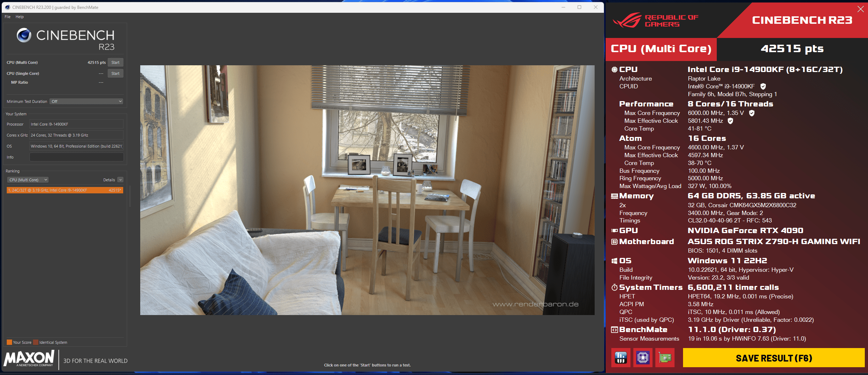Open the HWiNFO icon in BenchMate panel
The image size is (868, 375).
pyautogui.click(x=621, y=358)
